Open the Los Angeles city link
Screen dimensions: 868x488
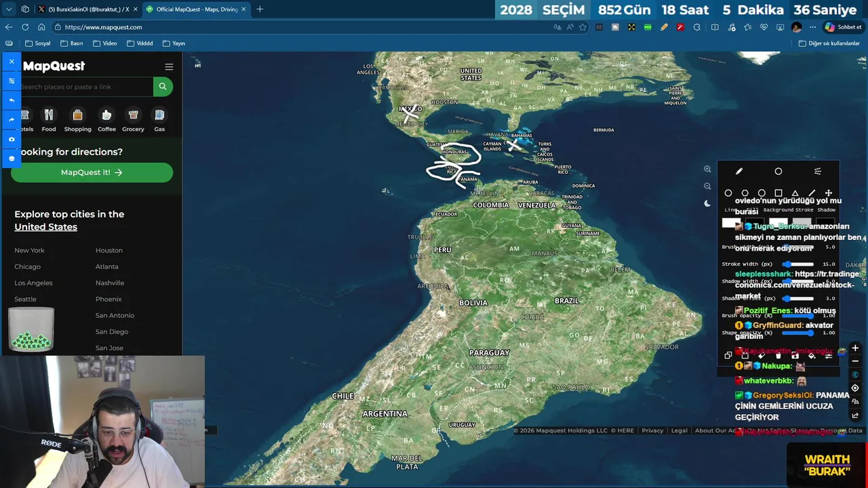[x=33, y=283]
